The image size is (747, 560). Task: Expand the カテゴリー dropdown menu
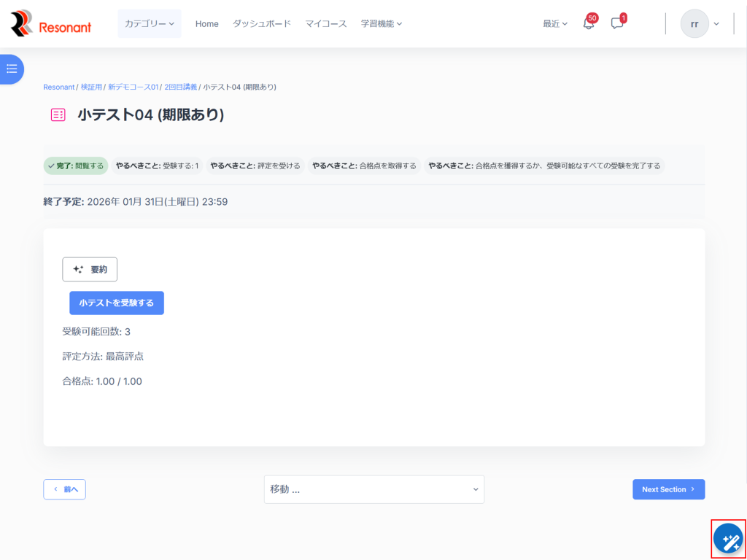click(x=149, y=24)
